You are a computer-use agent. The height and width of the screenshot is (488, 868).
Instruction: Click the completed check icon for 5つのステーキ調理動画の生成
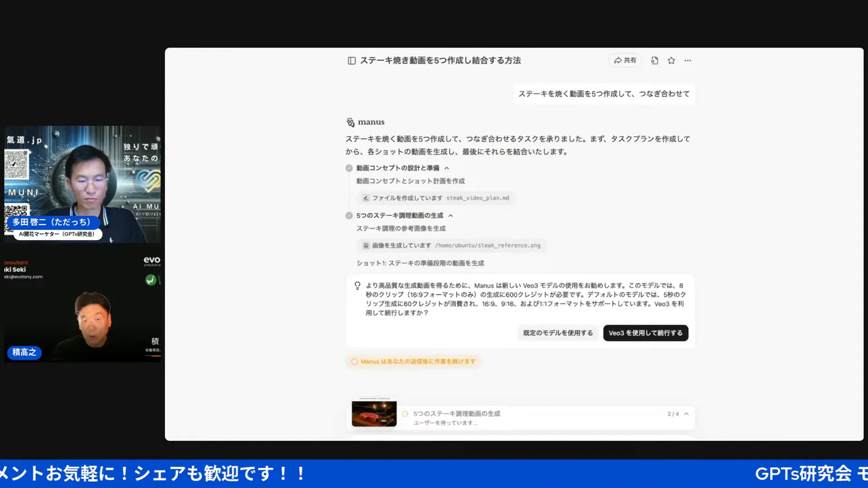[349, 216]
